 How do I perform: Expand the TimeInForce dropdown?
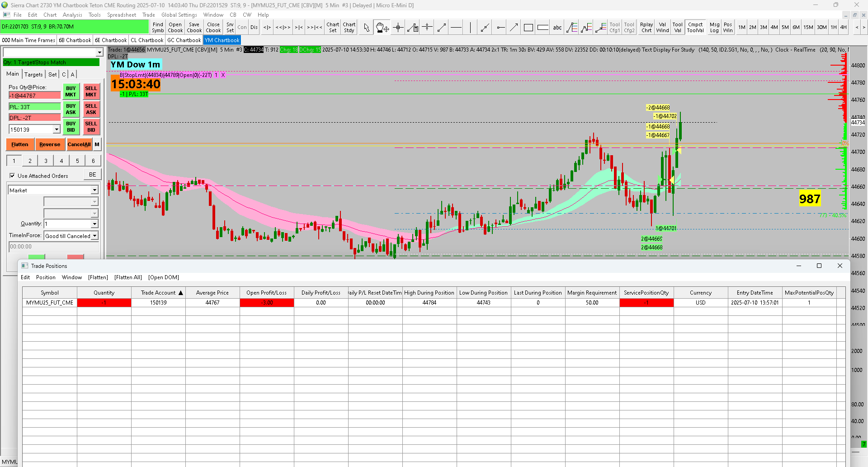point(94,236)
